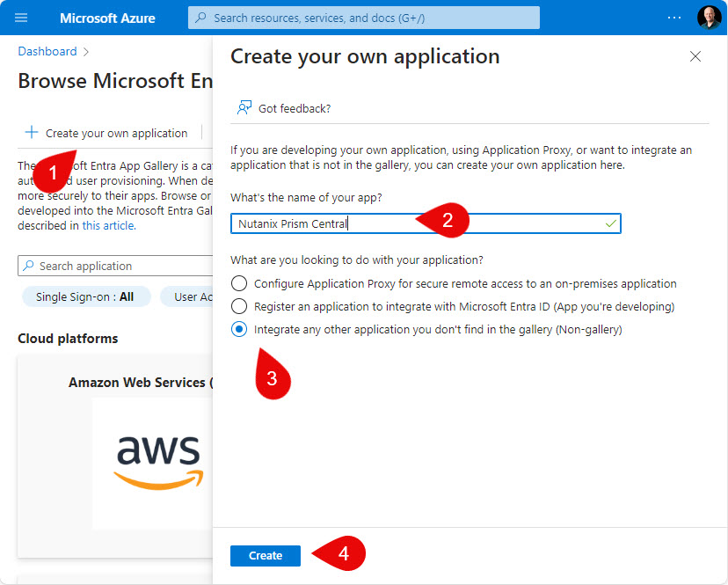Image resolution: width=728 pixels, height=585 pixels.
Task: Click 'What's the name of your app?' label
Action: click(x=306, y=197)
